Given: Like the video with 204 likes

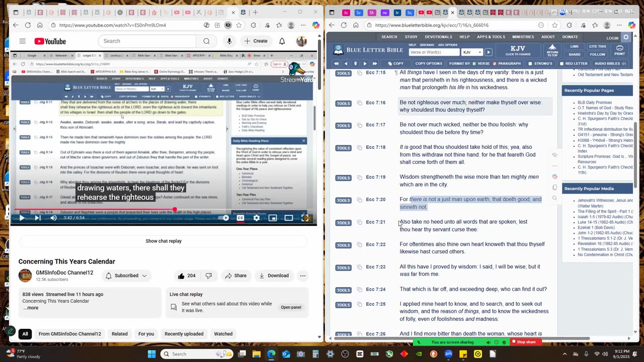Looking at the screenshot, I should [187, 276].
